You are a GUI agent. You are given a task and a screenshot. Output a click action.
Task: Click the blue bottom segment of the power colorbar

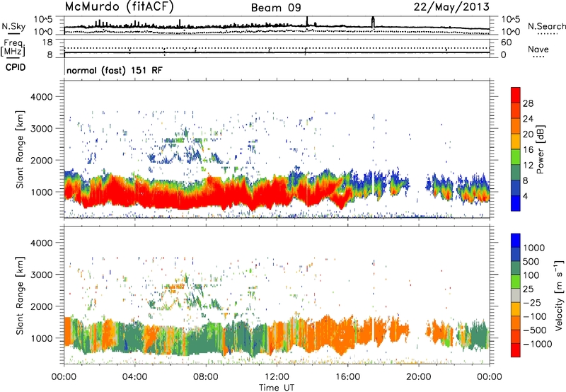tap(516, 203)
